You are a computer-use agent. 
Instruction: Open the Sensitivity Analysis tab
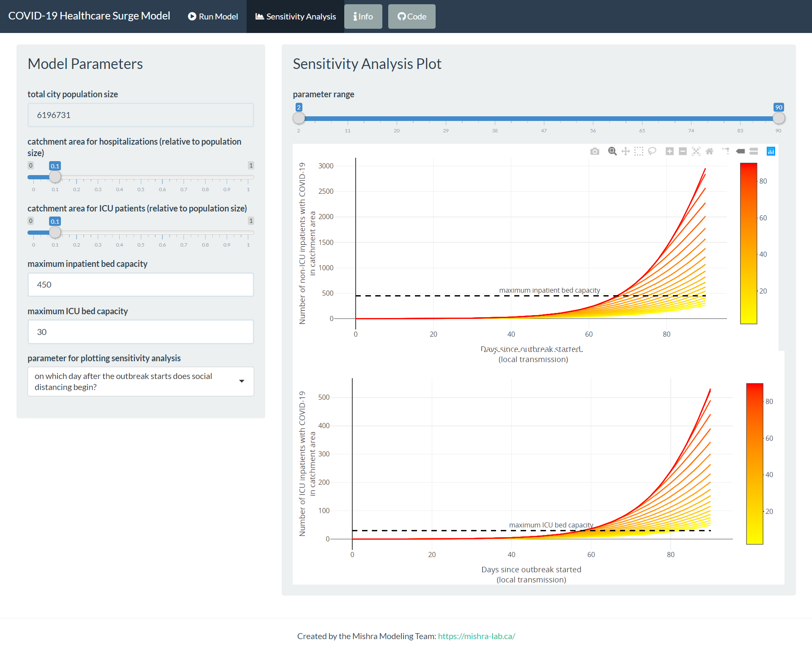[296, 16]
